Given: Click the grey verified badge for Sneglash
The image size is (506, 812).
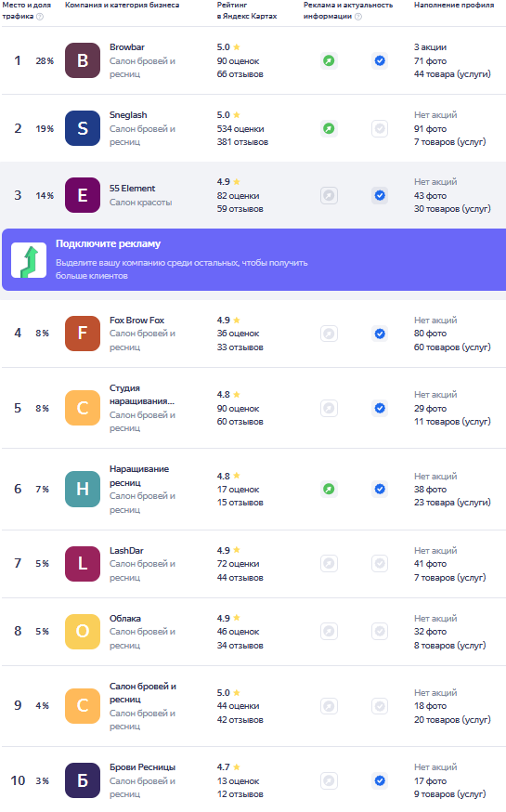Looking at the screenshot, I should pyautogui.click(x=380, y=128).
